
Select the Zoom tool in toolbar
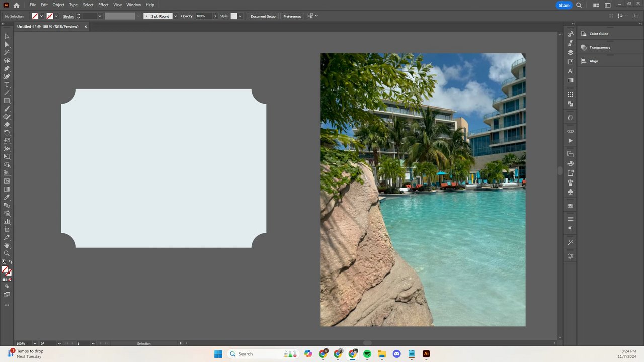[x=7, y=253]
